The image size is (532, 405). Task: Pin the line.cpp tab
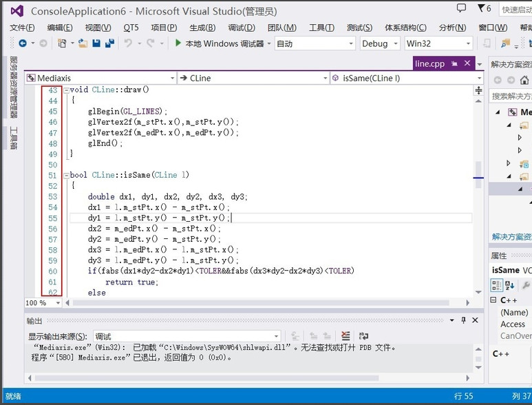point(455,63)
